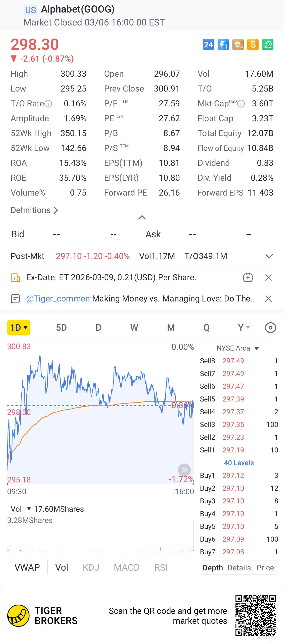
Task: Tap the green hand-coin icon
Action: 268,45
